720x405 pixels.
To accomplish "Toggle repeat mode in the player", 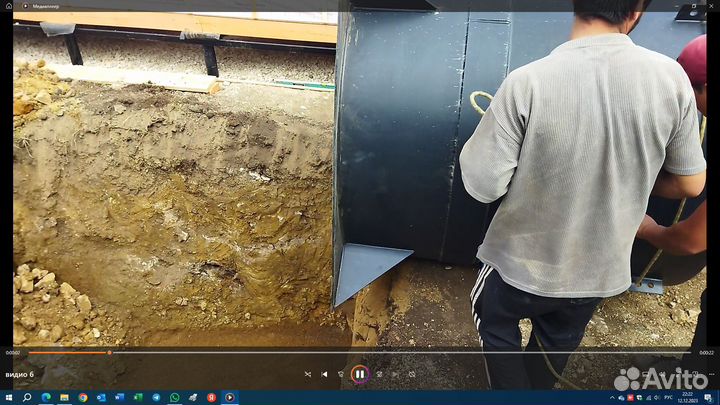I will (412, 374).
